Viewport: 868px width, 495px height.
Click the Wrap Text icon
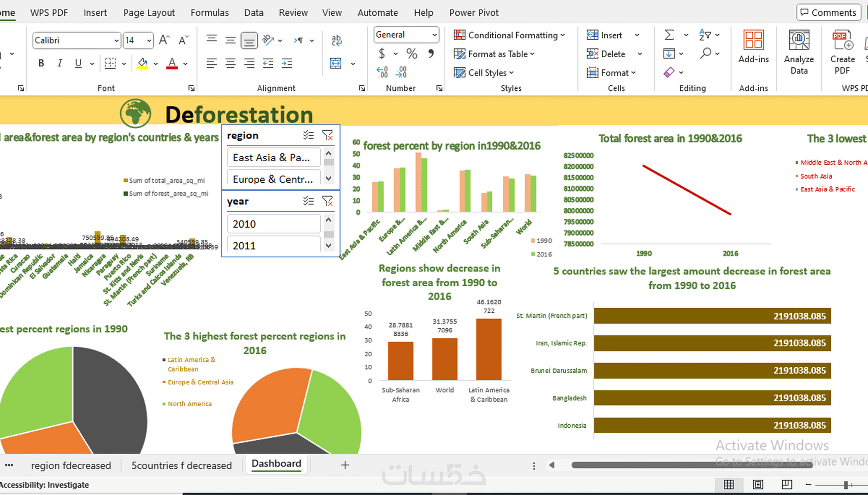pyautogui.click(x=336, y=40)
